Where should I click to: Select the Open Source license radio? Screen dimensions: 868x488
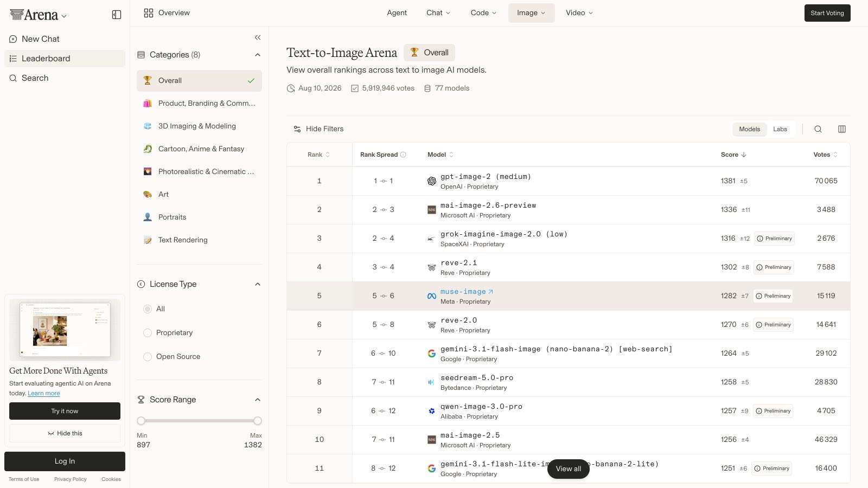pos(148,357)
